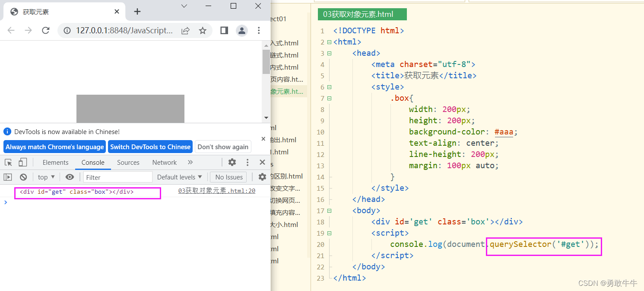644x291 pixels.
Task: Select editor tab 03获取对象元素.html
Action: coord(362,14)
